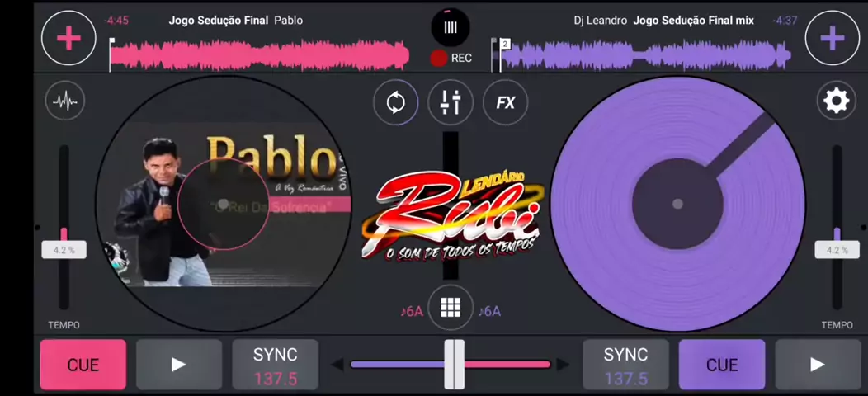Open the menu button above REC

tap(451, 27)
